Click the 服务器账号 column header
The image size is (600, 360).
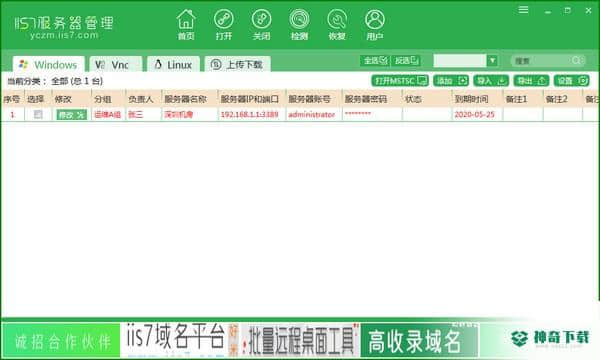314,99
